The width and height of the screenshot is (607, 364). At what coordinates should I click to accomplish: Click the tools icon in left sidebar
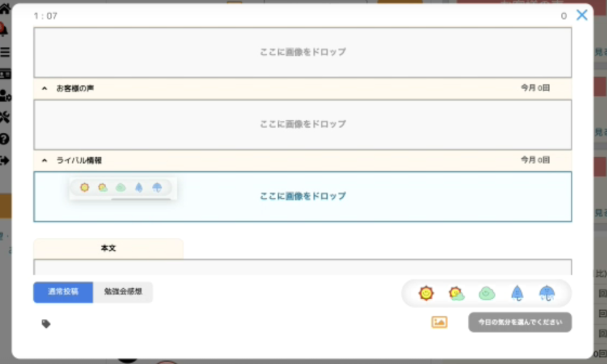click(x=5, y=117)
